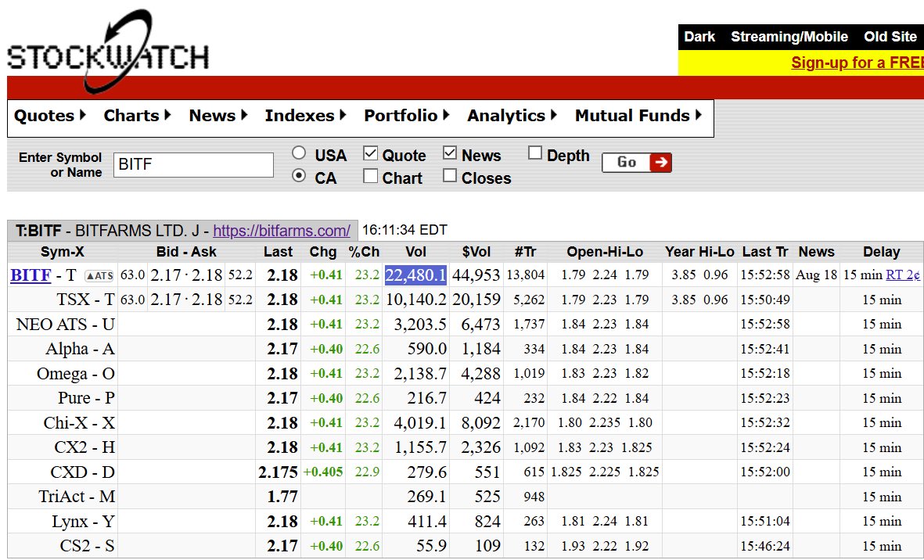This screenshot has width=924, height=560.
Task: Click the trades count 13,804
Action: [x=526, y=275]
